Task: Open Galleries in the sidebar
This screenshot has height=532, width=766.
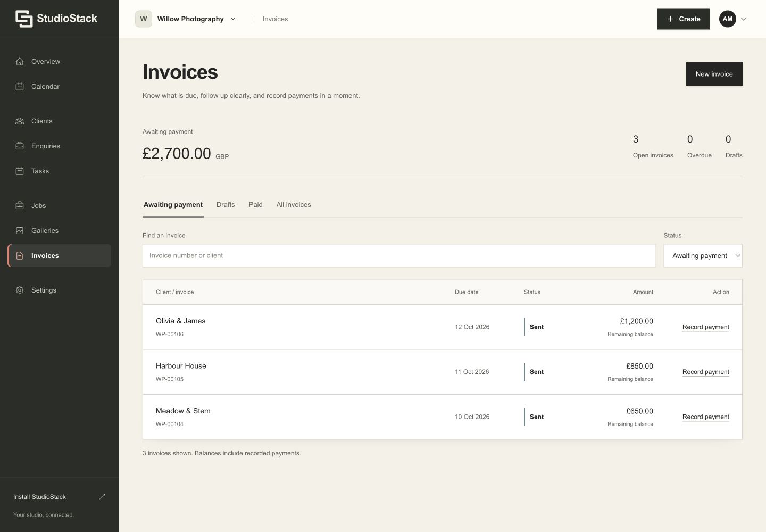Action: click(x=60, y=231)
